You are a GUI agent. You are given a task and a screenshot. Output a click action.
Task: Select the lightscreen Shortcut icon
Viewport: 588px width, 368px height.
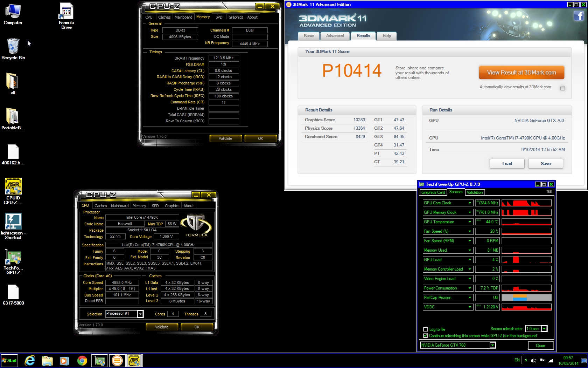pyautogui.click(x=13, y=226)
